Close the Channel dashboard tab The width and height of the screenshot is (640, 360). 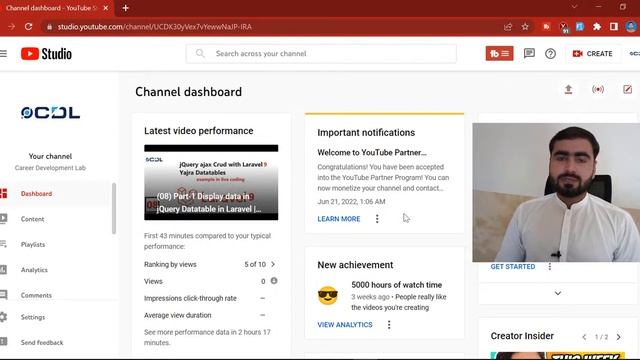106,8
